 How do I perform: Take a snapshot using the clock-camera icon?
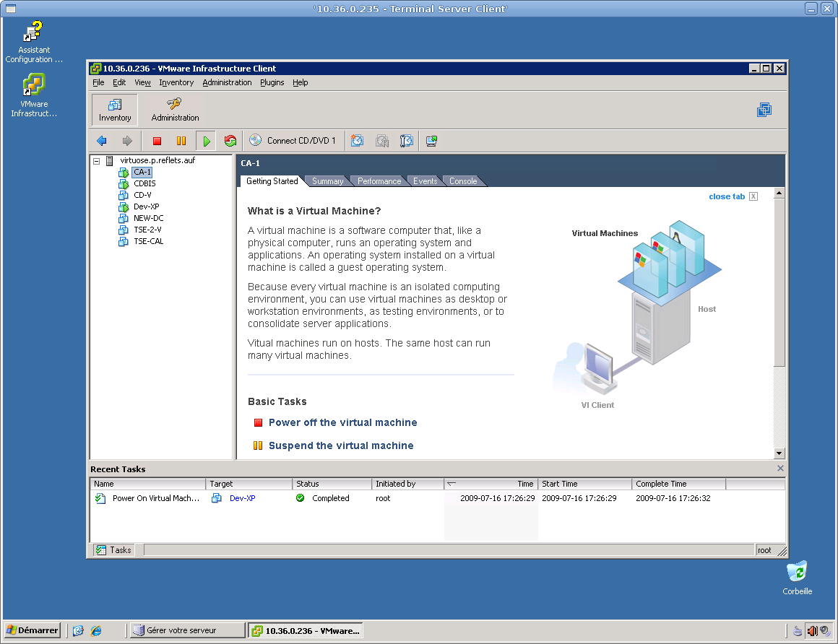pyautogui.click(x=357, y=141)
